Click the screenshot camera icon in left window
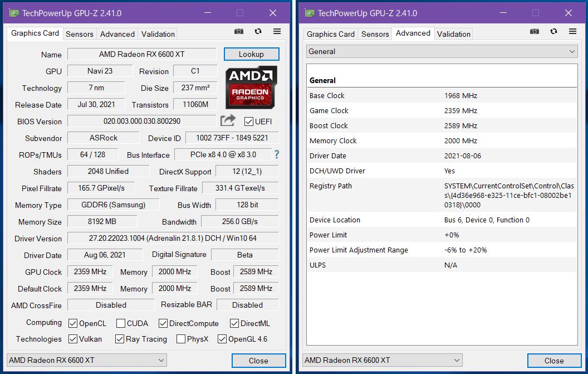 pyautogui.click(x=239, y=32)
